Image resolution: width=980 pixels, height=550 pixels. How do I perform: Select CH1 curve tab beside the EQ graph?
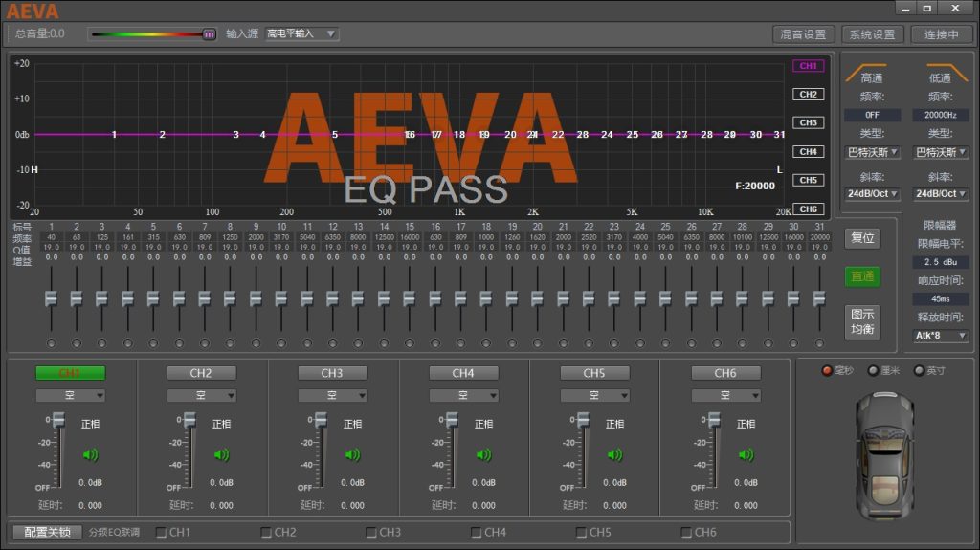[x=808, y=66]
